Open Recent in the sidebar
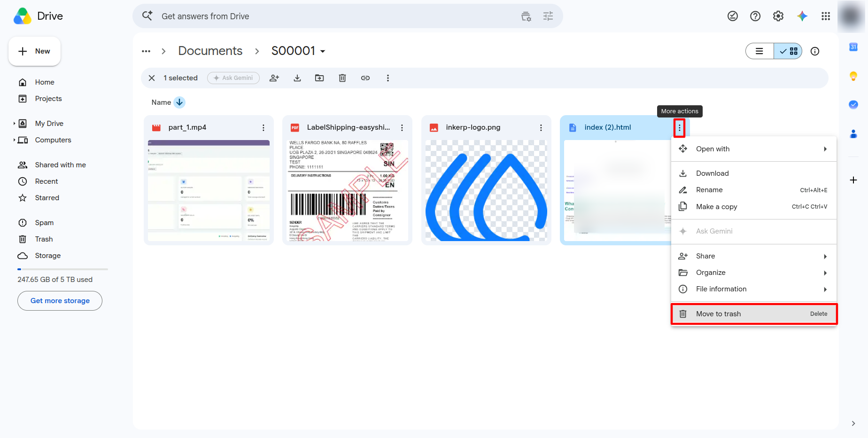The width and height of the screenshot is (868, 438). (x=46, y=181)
